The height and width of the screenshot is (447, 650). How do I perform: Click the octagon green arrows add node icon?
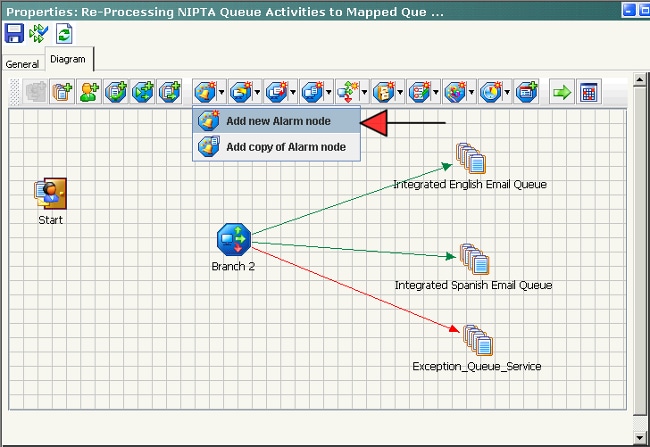click(143, 92)
